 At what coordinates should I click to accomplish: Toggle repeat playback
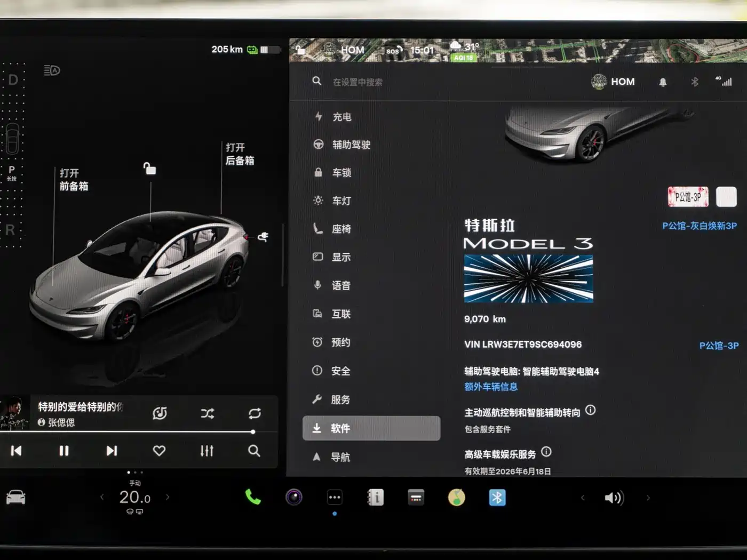coord(255,413)
